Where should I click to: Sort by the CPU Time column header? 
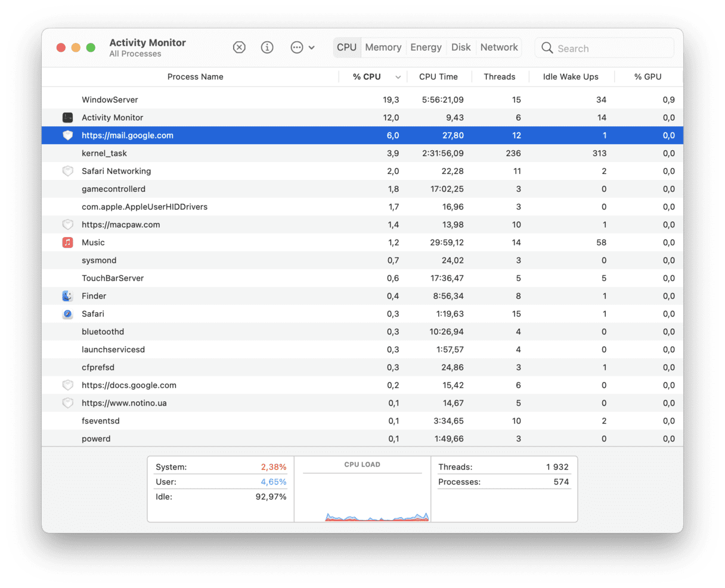[x=438, y=77]
